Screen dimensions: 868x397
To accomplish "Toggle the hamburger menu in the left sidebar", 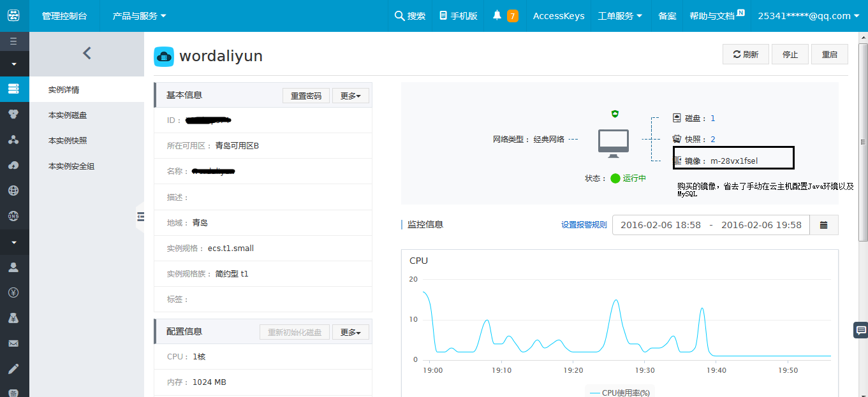I will tap(14, 41).
